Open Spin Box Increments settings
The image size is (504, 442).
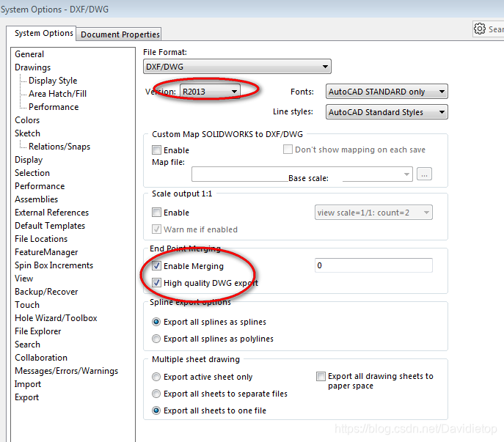tap(54, 265)
